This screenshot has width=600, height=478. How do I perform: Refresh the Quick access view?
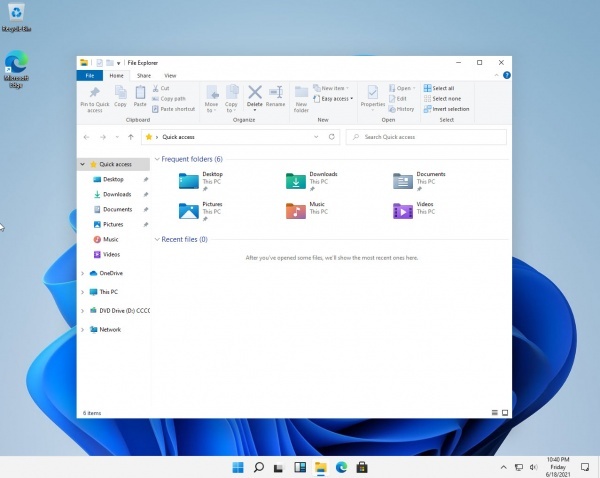332,137
